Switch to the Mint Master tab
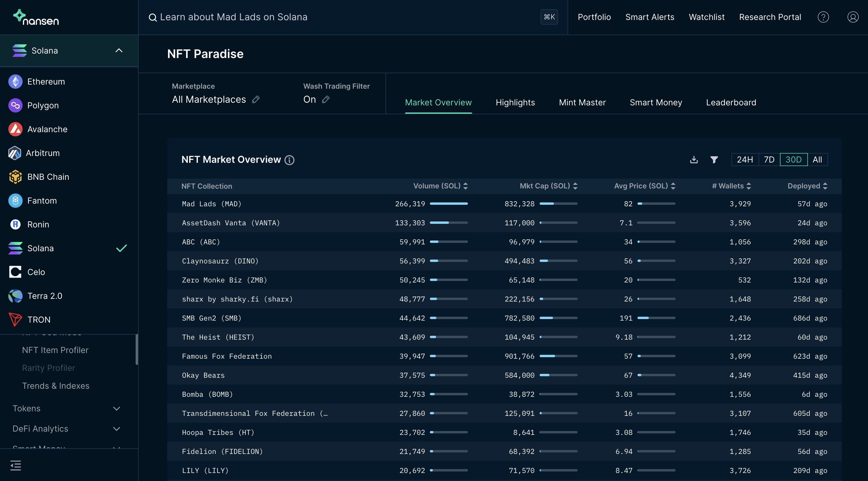Image resolution: width=868 pixels, height=481 pixels. (x=582, y=102)
